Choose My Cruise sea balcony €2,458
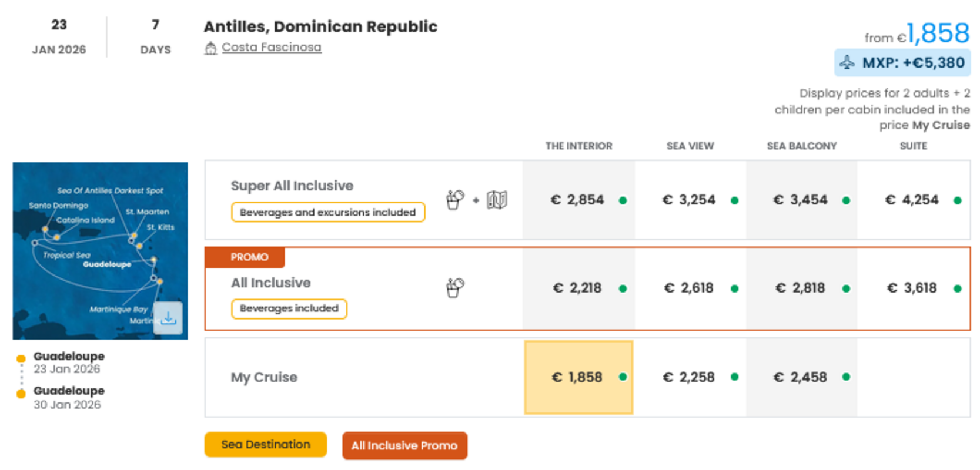Viewport: 980px width, 470px height. [801, 377]
